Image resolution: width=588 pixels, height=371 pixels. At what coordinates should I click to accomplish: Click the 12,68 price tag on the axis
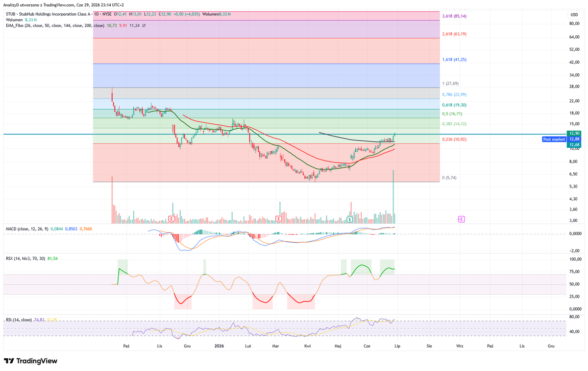coord(574,144)
